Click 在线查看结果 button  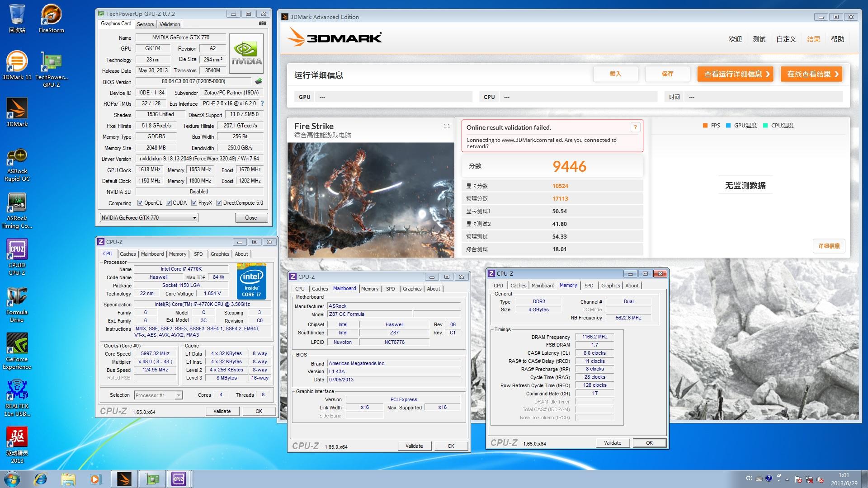coord(811,74)
